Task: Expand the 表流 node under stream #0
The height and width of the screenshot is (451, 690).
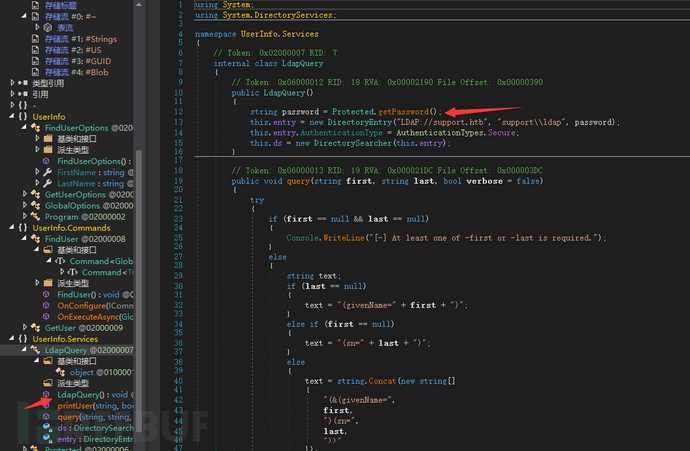Action: [35, 27]
